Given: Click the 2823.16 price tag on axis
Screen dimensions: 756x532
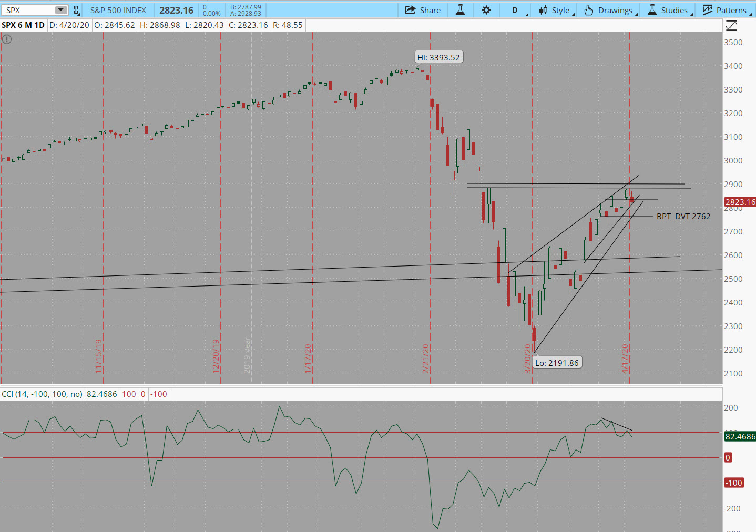Looking at the screenshot, I should coord(740,202).
